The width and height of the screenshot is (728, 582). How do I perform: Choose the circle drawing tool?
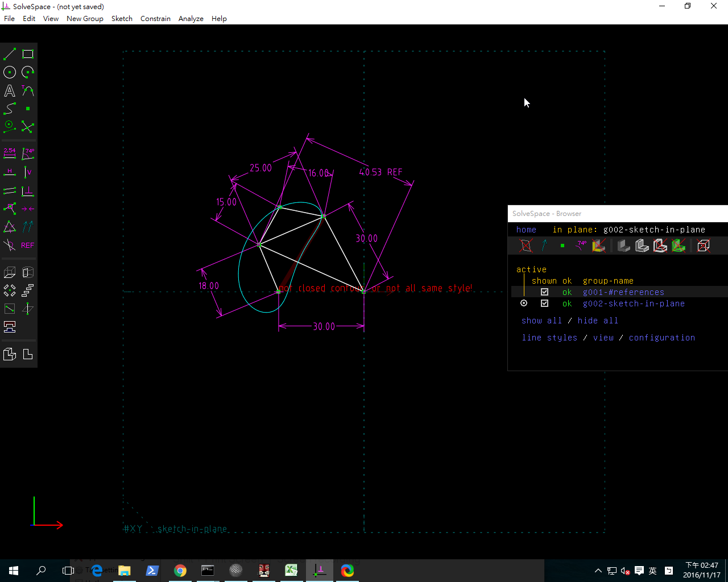(x=10, y=72)
